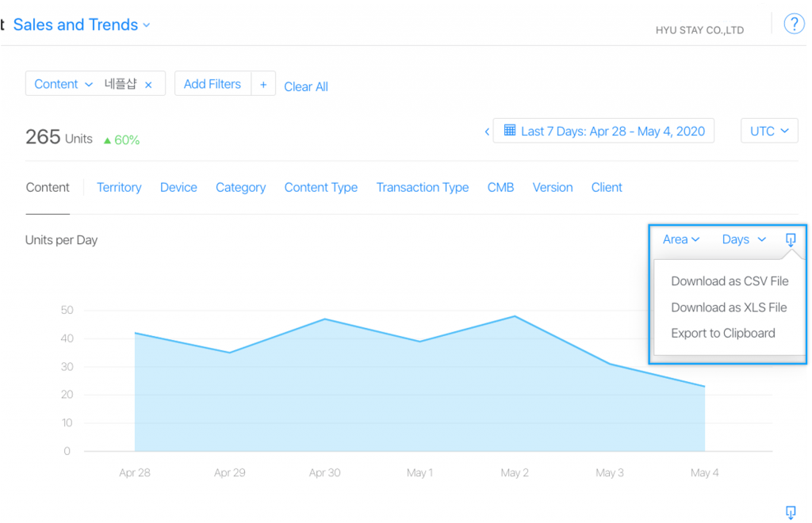The image size is (812, 523).
Task: Choose Download as CSV File
Action: click(x=730, y=281)
